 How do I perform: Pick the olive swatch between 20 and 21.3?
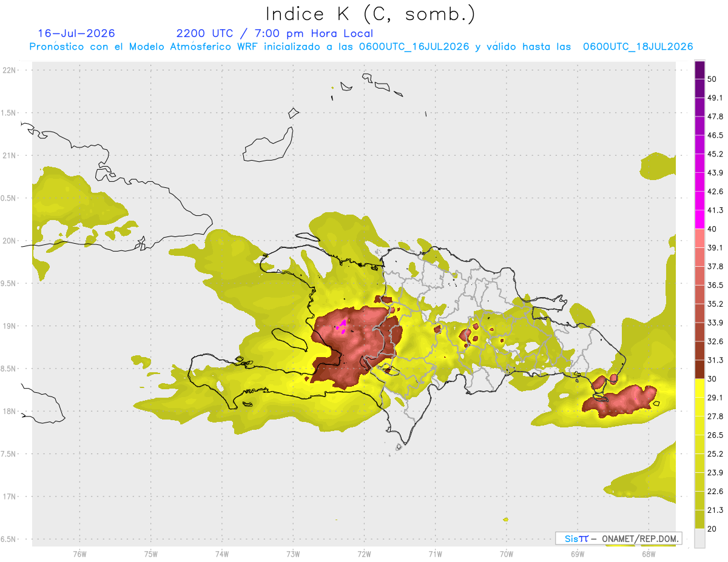tap(700, 520)
